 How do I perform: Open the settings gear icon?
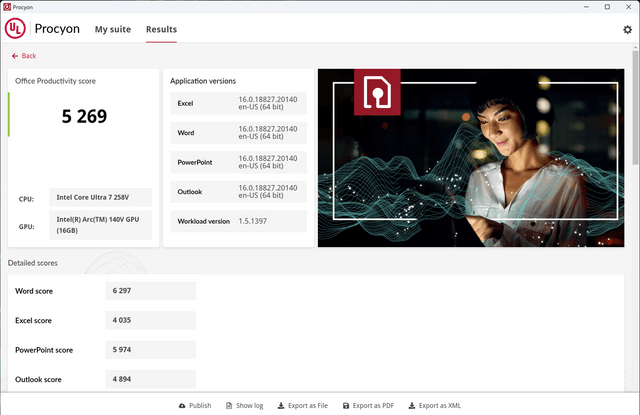(x=627, y=29)
